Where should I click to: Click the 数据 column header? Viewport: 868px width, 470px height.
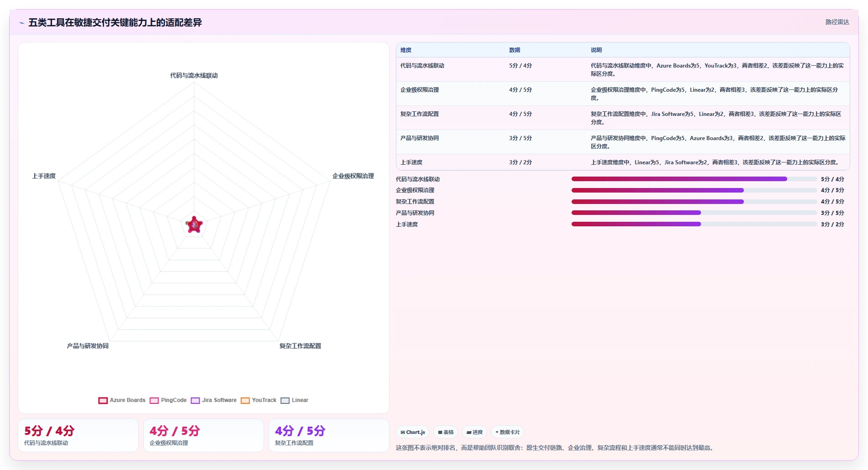515,50
